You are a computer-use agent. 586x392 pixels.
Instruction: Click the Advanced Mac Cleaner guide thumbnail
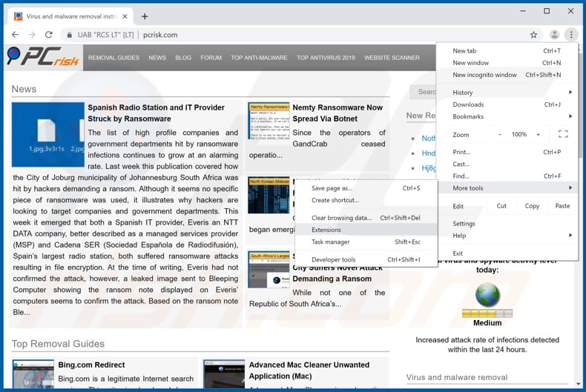pos(224,374)
